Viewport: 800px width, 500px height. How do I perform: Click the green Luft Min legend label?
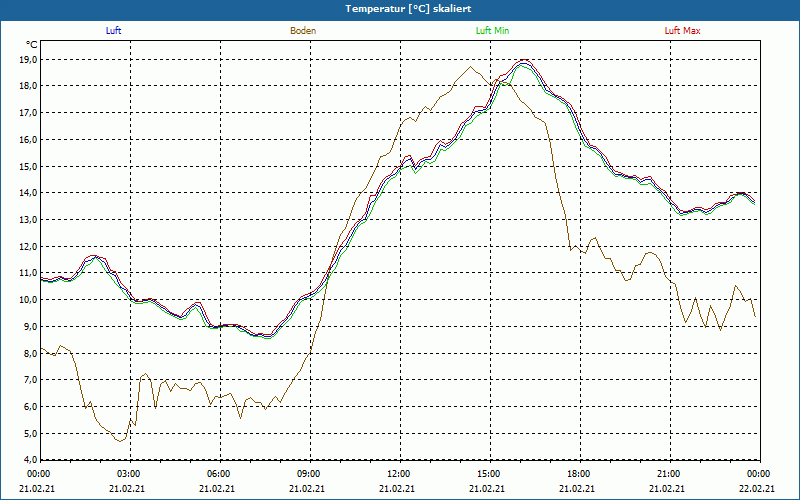(492, 31)
